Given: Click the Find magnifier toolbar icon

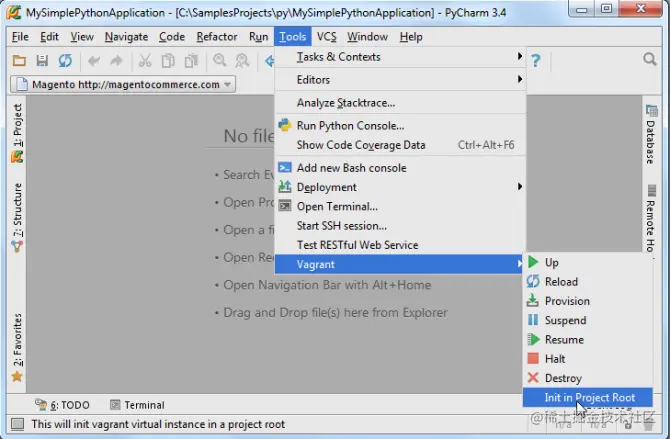Looking at the screenshot, I should pos(220,60).
